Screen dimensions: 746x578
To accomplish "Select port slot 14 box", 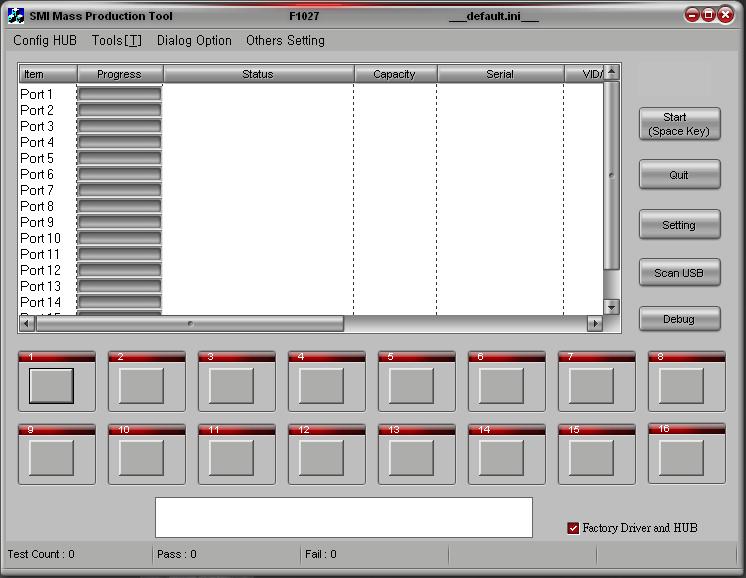I will click(x=501, y=458).
